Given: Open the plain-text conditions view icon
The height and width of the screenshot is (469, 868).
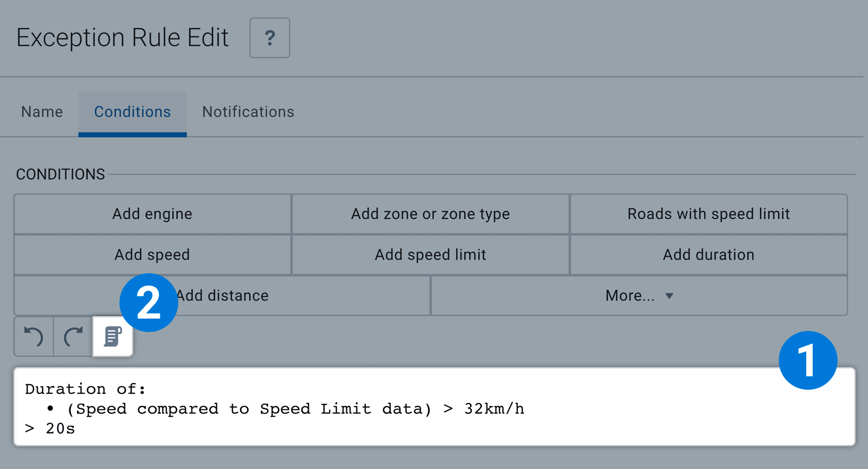Looking at the screenshot, I should point(112,336).
